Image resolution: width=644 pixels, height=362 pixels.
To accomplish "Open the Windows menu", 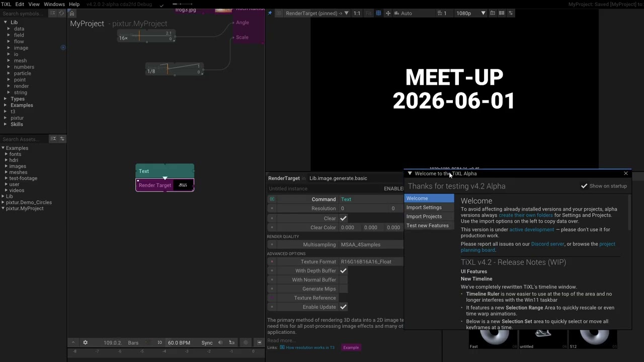I will click(x=54, y=4).
